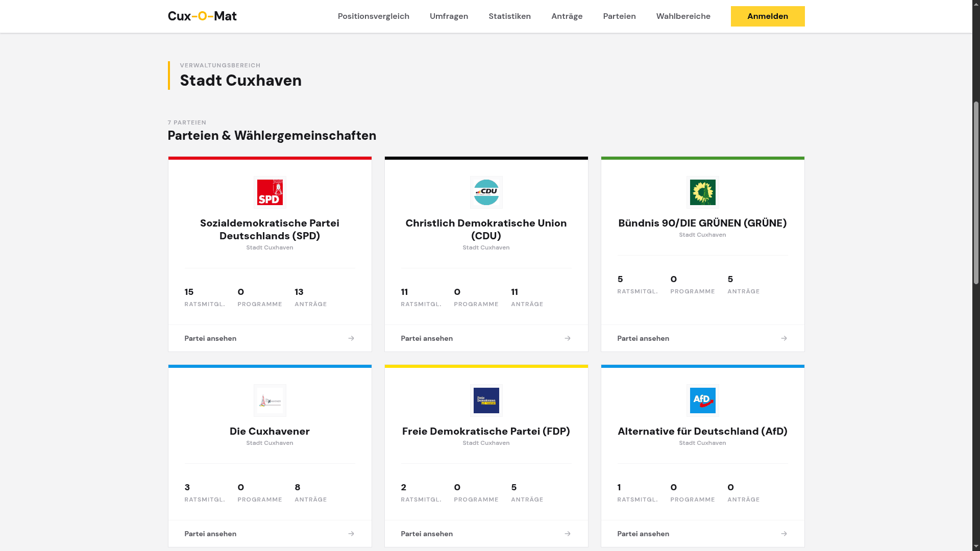Click the SPD count of 15 Ratsmitgl.
980x551 pixels.
coord(205,297)
